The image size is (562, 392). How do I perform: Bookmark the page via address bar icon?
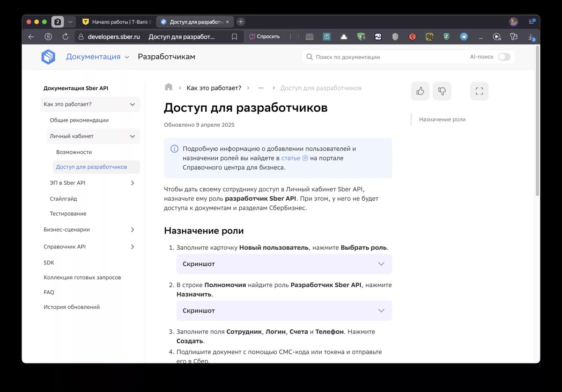pyautogui.click(x=234, y=36)
